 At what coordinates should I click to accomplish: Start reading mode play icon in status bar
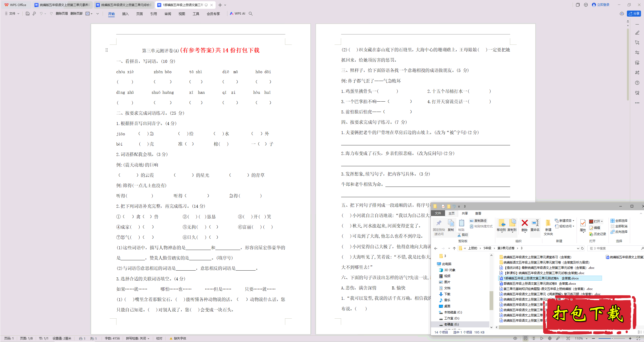[x=542, y=338]
